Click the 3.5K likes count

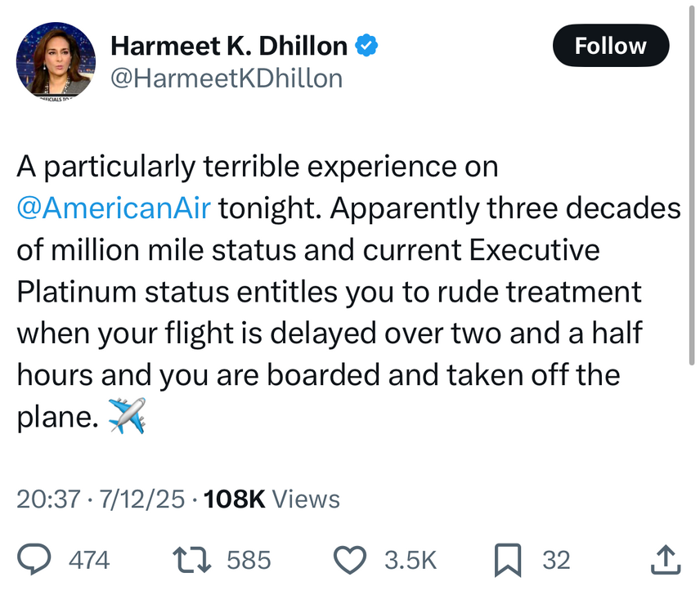411,560
